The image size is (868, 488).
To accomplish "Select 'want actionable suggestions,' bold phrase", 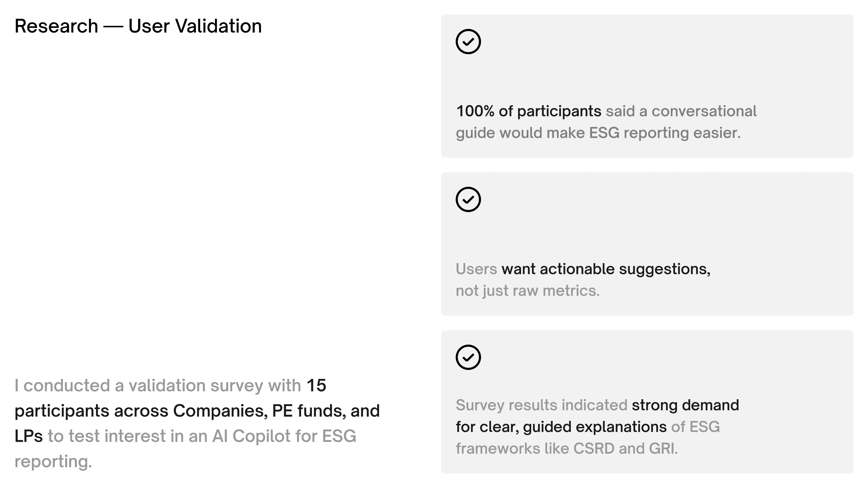I will click(606, 269).
